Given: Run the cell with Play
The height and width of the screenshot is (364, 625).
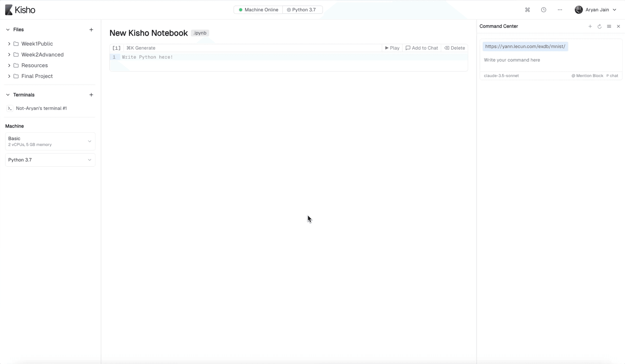Looking at the screenshot, I should 392,48.
